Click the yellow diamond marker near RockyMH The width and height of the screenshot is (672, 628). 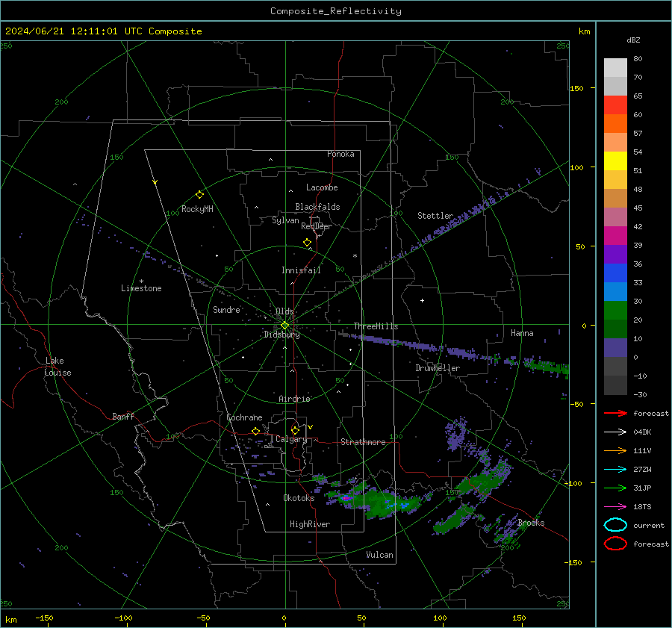(x=199, y=195)
